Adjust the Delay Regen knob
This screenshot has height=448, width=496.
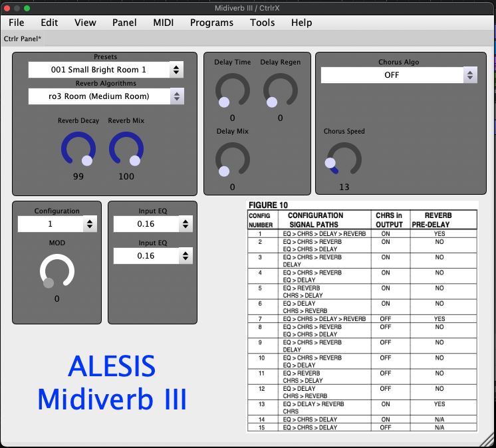pos(281,90)
